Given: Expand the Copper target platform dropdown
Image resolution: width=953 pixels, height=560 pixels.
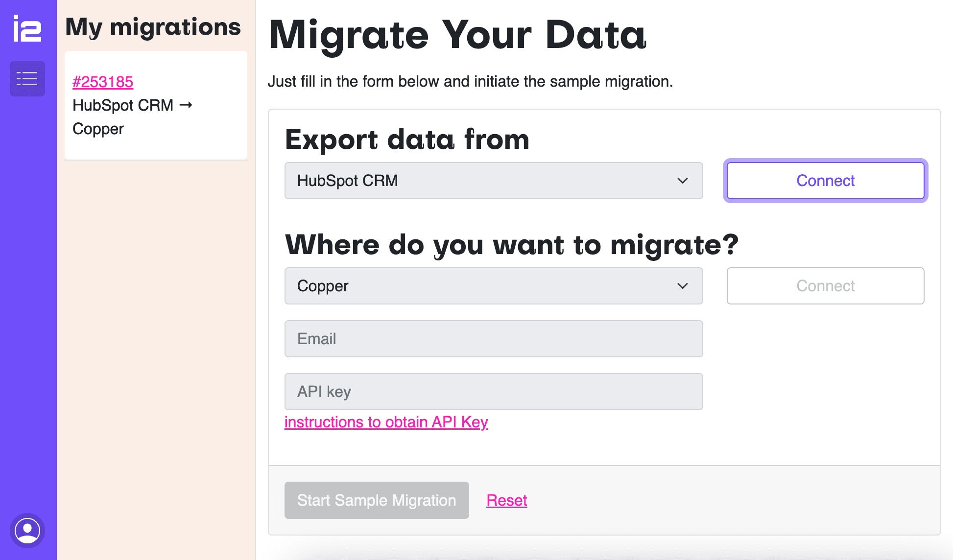Looking at the screenshot, I should tap(493, 286).
